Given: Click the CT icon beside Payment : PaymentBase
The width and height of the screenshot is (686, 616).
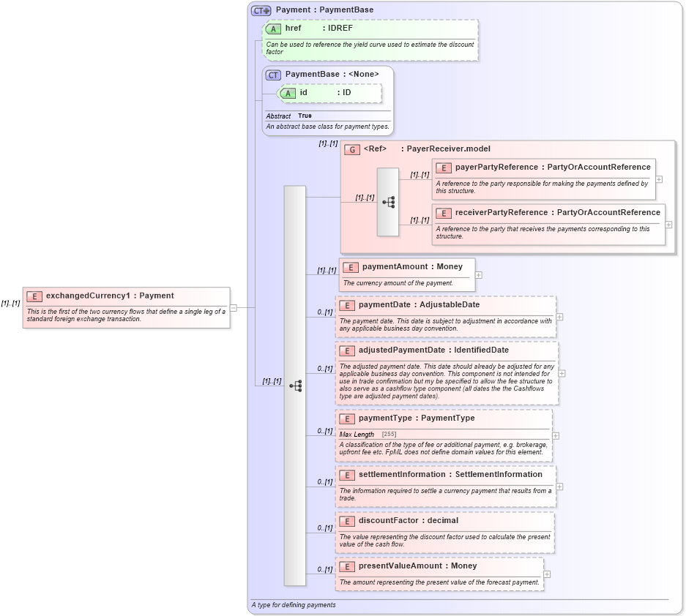Looking at the screenshot, I should tap(261, 10).
